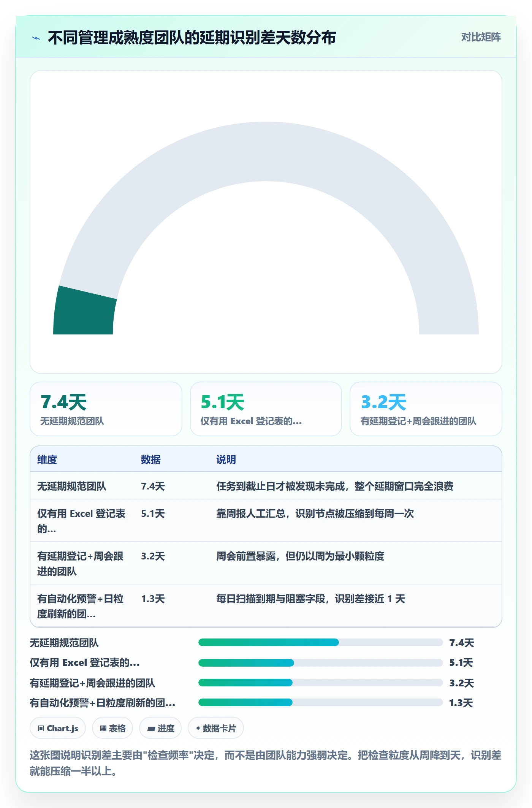The width and height of the screenshot is (532, 808).
Task: Open the 7.4天 无延期规范团队 data card
Action: coord(106,409)
